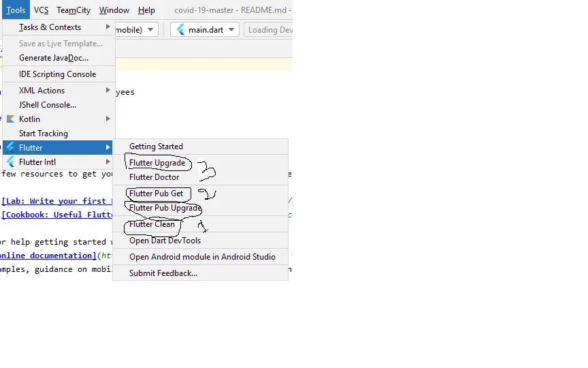Click the Kotlin submenu arrow
Image resolution: width=588 pixels, height=368 pixels.
pyautogui.click(x=108, y=119)
